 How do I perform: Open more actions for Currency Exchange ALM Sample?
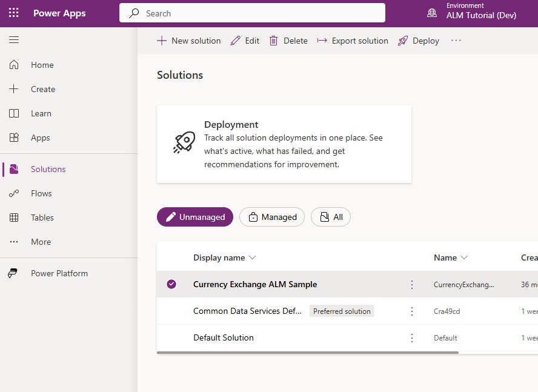click(412, 284)
